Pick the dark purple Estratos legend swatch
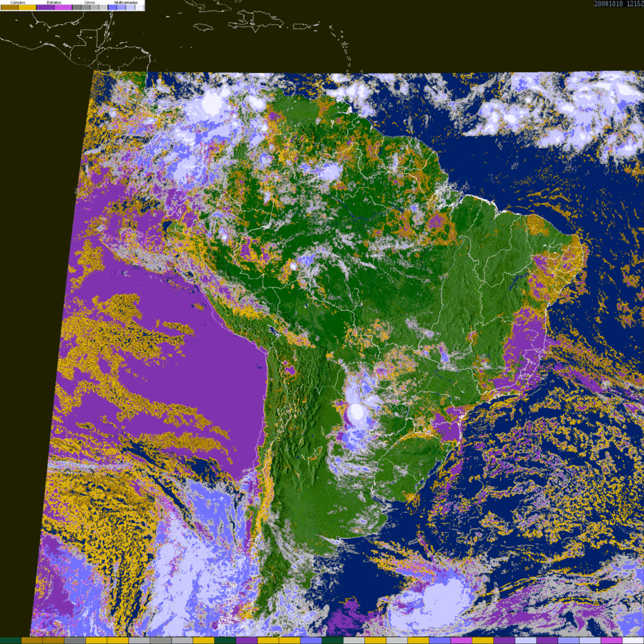 45,7
